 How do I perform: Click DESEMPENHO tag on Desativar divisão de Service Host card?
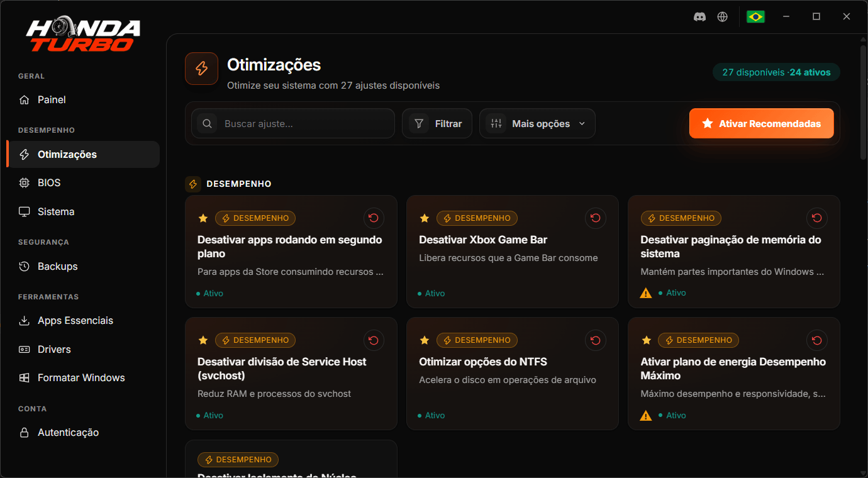[255, 340]
